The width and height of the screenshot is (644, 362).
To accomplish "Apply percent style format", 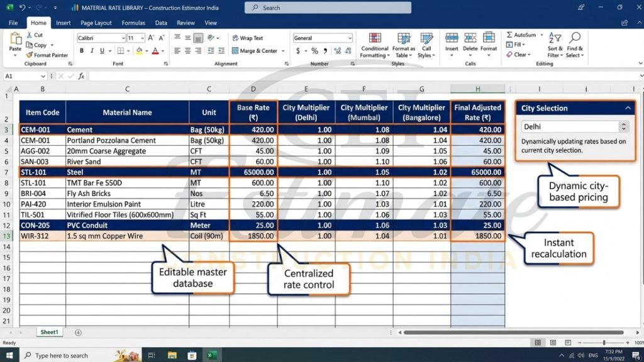I will (x=314, y=50).
